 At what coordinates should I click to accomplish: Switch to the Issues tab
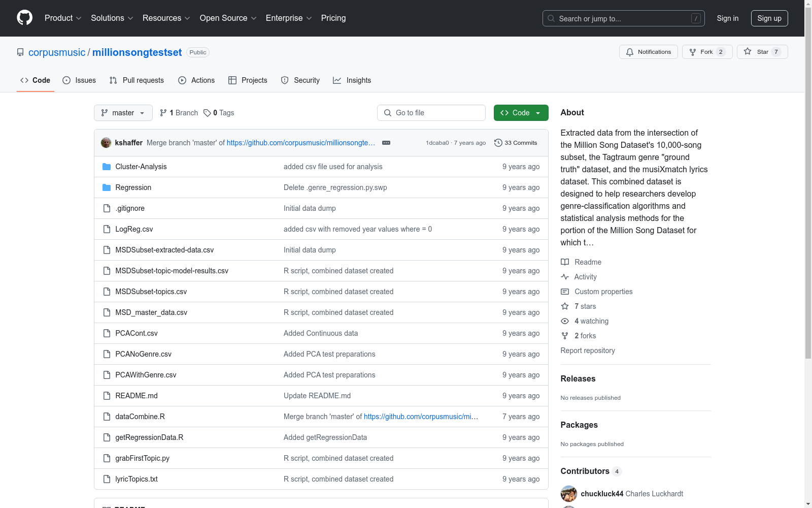[x=79, y=80]
